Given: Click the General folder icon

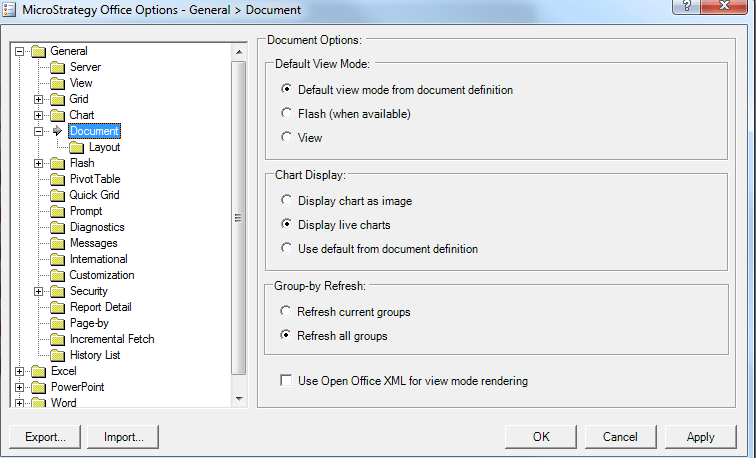Looking at the screenshot, I should (x=38, y=51).
